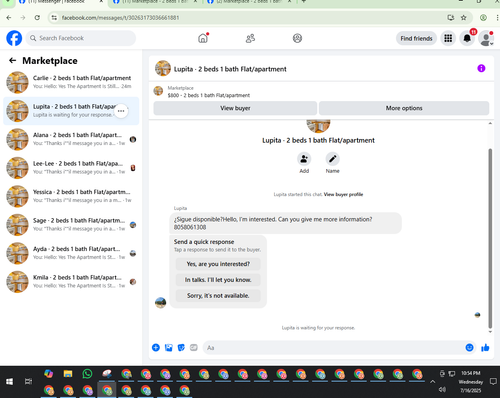Bookmark this page with star icon
The image size is (500, 398).
click(464, 18)
